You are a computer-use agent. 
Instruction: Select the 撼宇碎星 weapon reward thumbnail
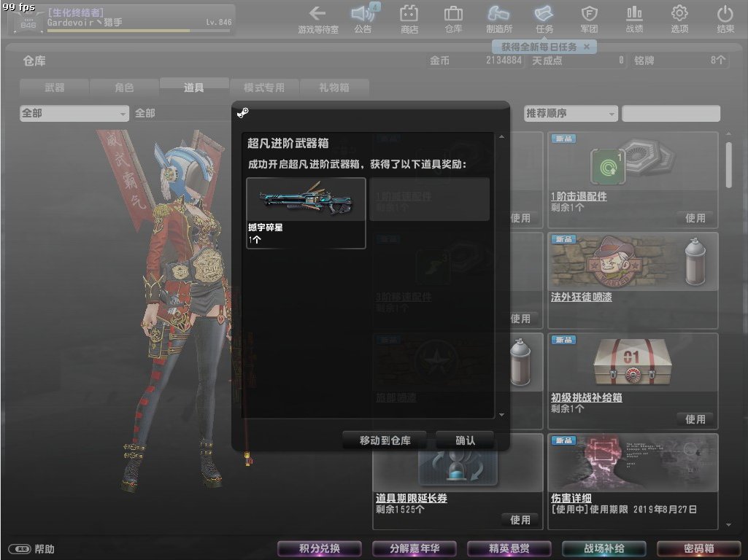tap(306, 199)
